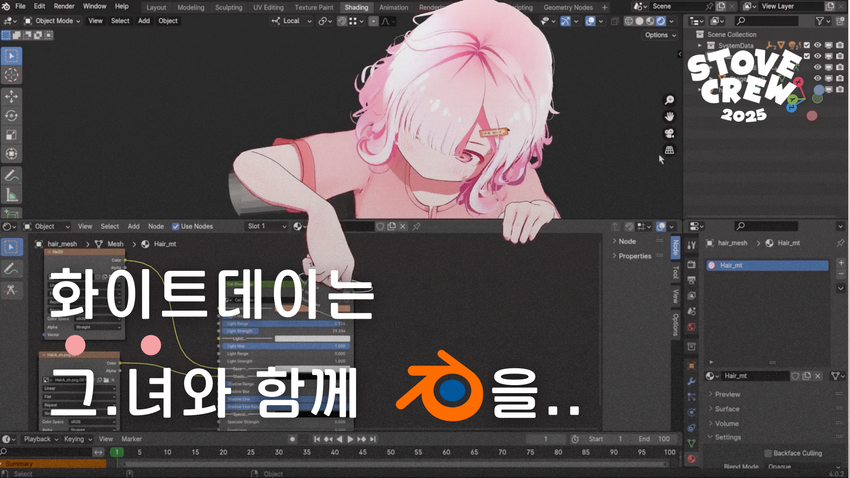Open World properties red globe icon
This screenshot has height=478, width=850.
click(691, 327)
